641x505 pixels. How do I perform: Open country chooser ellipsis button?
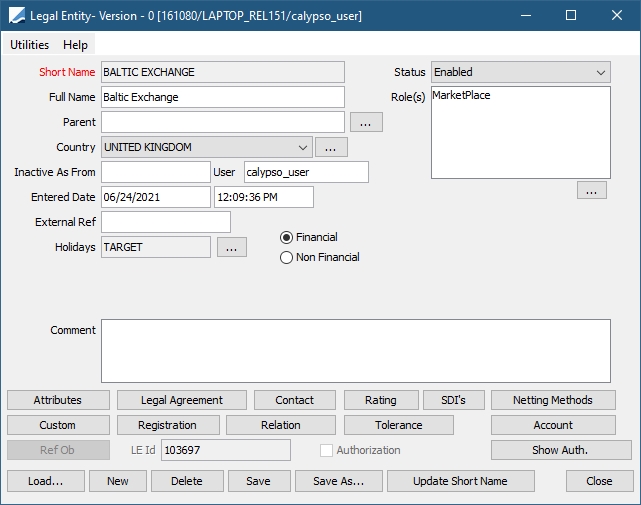(x=331, y=147)
